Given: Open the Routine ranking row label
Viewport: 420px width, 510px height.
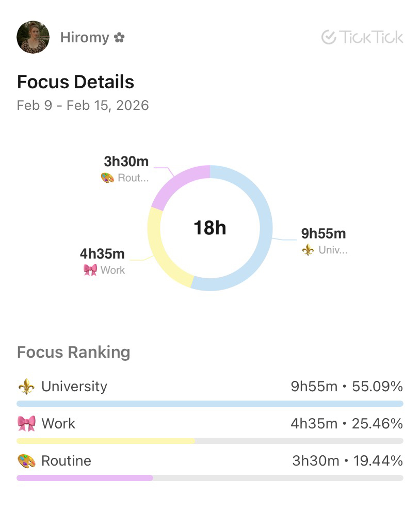Looking at the screenshot, I should tap(66, 461).
